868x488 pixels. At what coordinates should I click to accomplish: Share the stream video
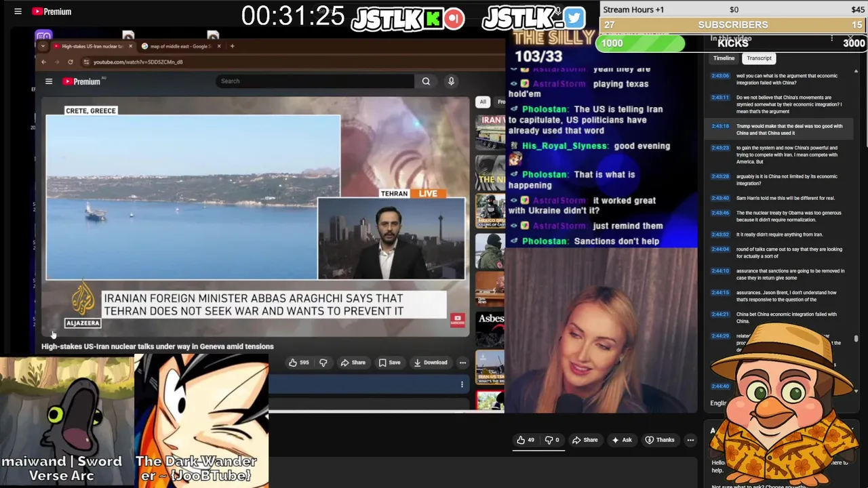pyautogui.click(x=585, y=440)
